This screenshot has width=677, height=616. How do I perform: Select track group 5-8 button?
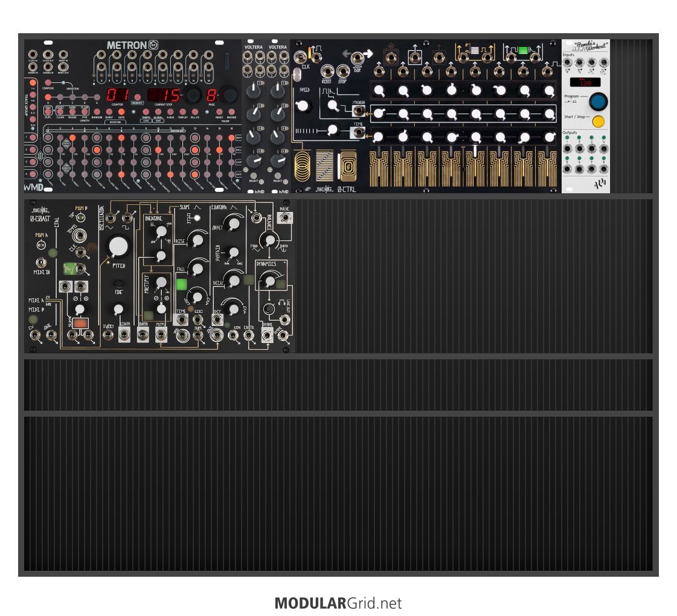pos(33,95)
